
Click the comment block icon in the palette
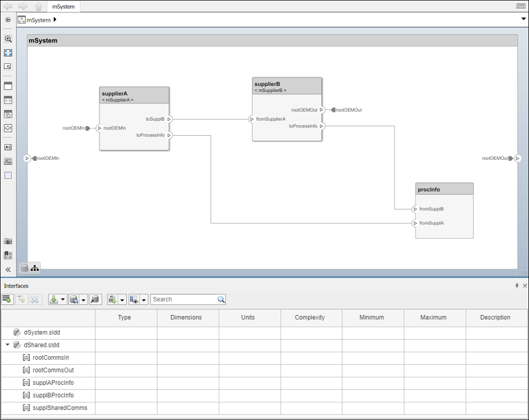pyautogui.click(x=8, y=147)
